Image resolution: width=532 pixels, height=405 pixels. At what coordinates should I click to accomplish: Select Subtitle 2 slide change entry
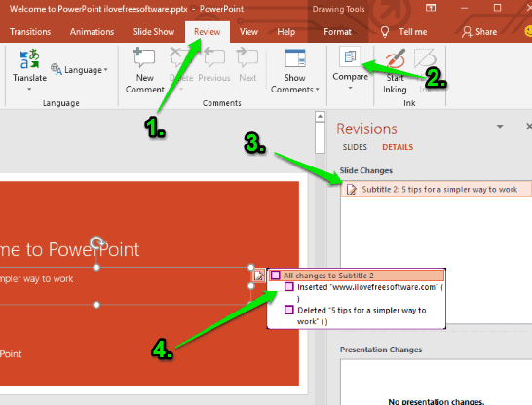click(437, 189)
